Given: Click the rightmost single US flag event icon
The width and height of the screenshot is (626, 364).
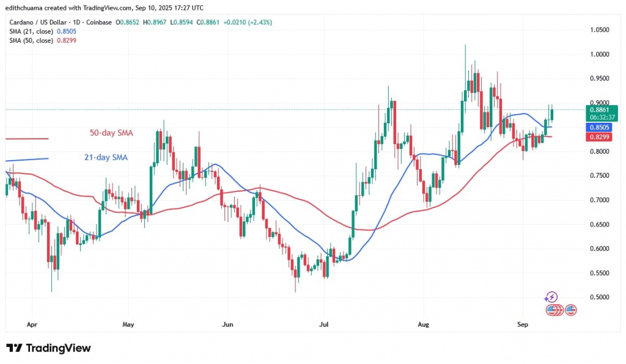Looking at the screenshot, I should tap(572, 310).
